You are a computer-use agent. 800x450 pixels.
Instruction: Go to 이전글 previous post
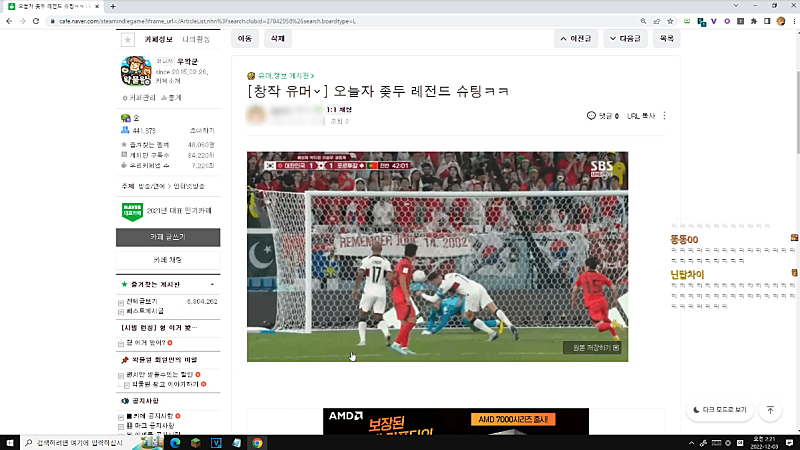click(x=576, y=39)
